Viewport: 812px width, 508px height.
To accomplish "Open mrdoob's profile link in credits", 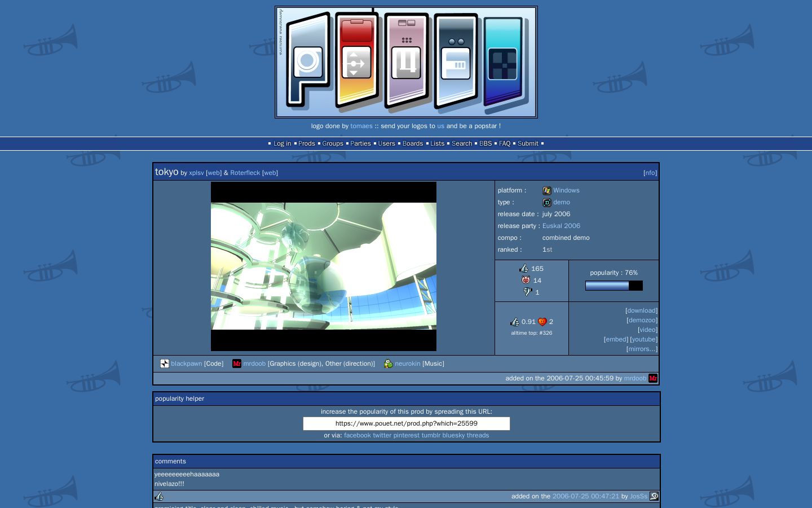I will [x=254, y=364].
